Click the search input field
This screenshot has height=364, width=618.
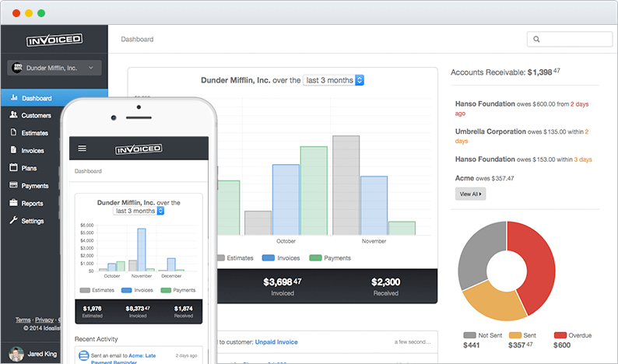pos(570,39)
